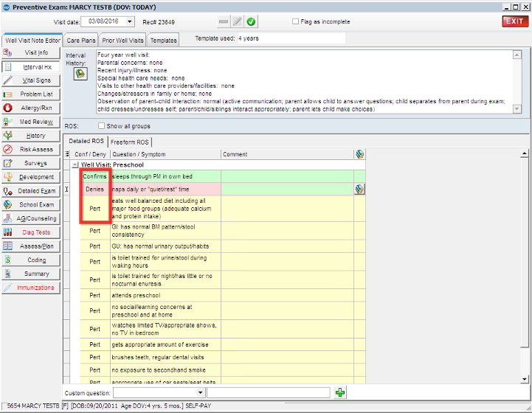Toggle Pert for normal BM pattern row
This screenshot has height=413, width=532.
[x=95, y=231]
